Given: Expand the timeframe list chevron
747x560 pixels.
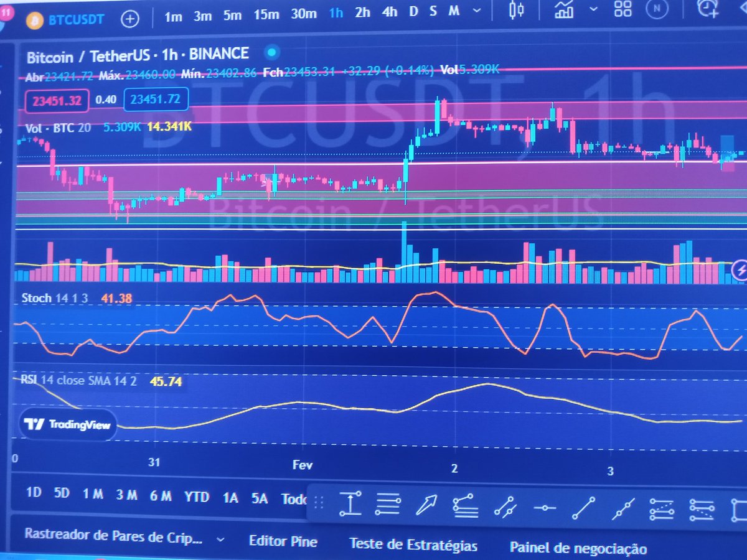Looking at the screenshot, I should [x=477, y=11].
